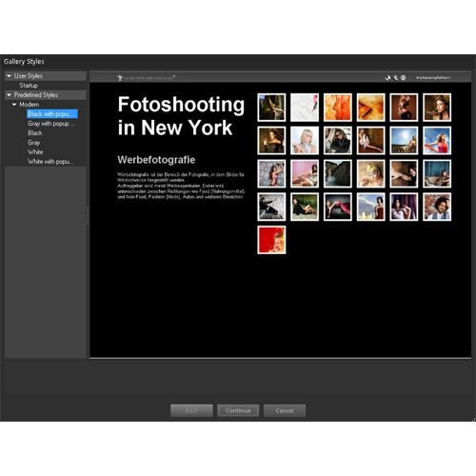Collapse the Modern styles group arrow
Viewport: 476px width, 476px height.
14,105
